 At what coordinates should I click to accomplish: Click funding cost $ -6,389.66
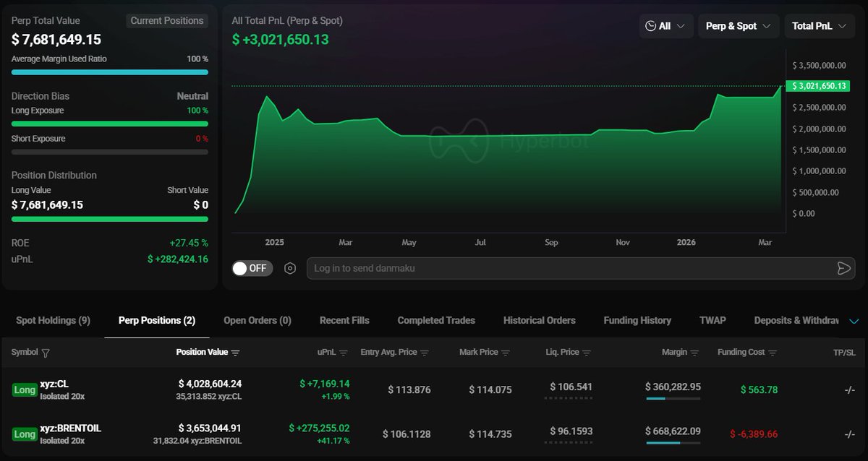tap(754, 434)
